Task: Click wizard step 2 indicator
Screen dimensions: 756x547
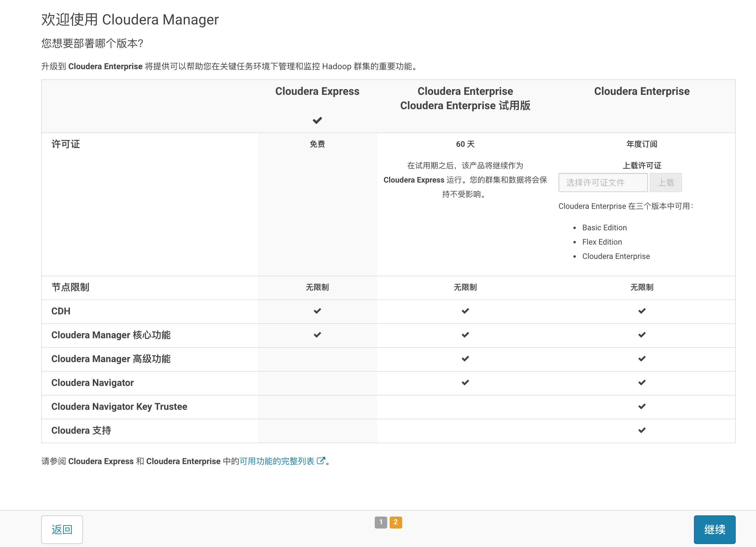Action: [396, 522]
